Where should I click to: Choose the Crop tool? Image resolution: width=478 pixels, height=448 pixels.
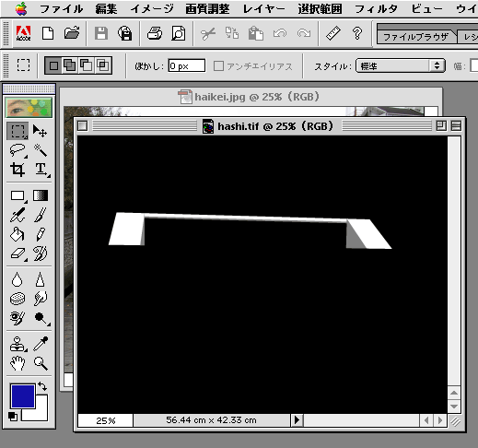coord(17,170)
